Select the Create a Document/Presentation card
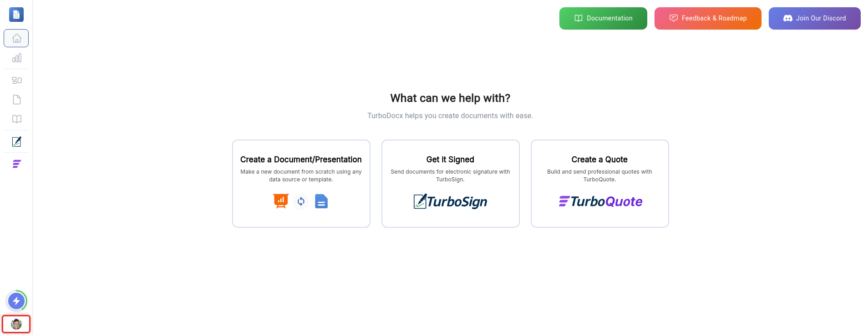 [301, 184]
